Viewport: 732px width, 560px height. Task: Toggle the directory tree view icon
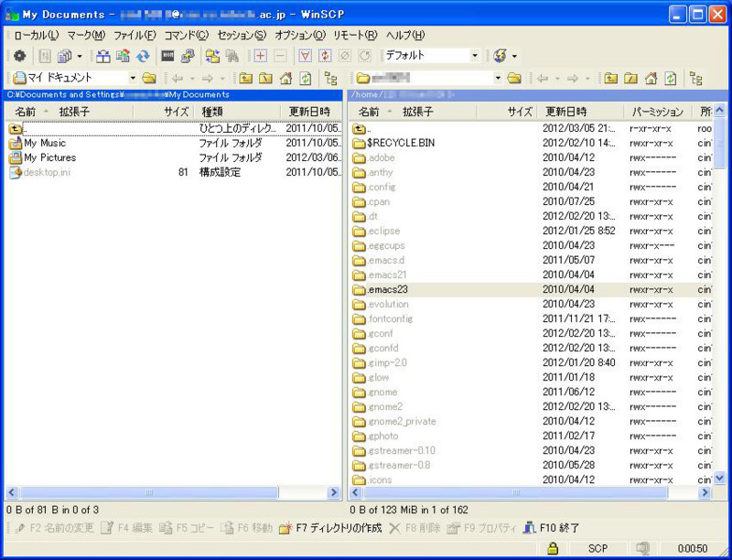click(x=332, y=78)
